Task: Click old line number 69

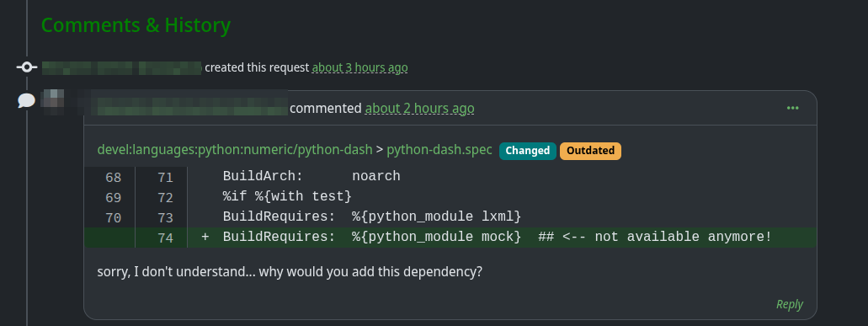Action: click(113, 198)
